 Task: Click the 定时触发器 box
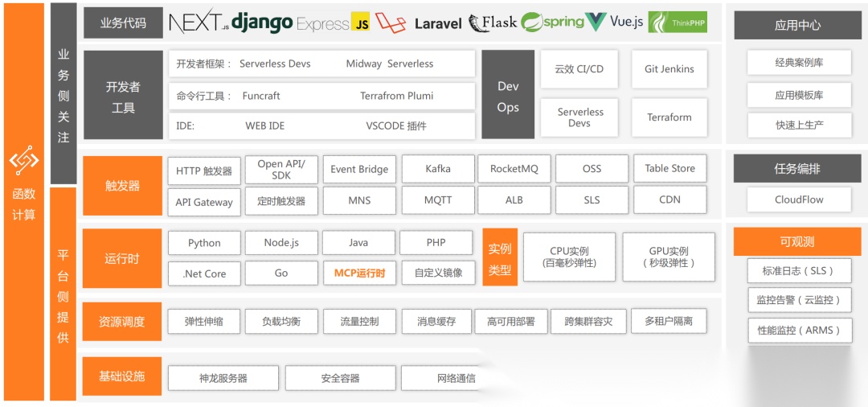[x=281, y=200]
